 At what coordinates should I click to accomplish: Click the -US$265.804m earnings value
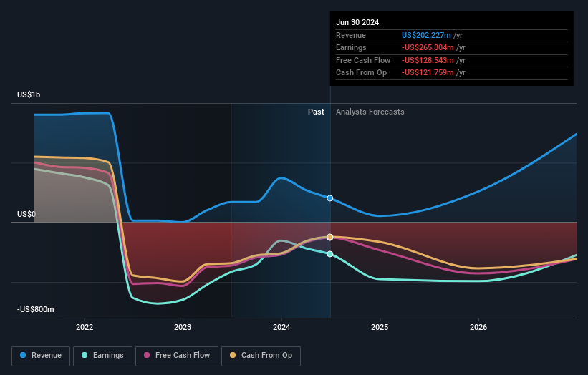coord(428,47)
